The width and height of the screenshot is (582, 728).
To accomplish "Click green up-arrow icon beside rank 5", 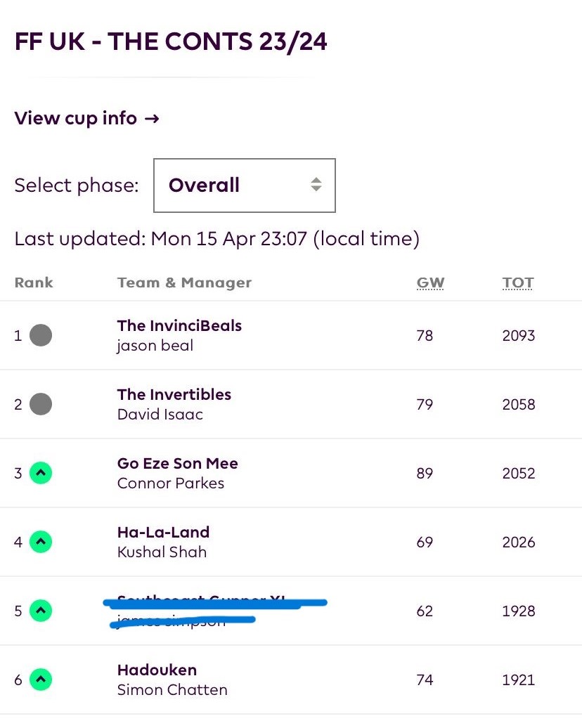I will (x=41, y=611).
